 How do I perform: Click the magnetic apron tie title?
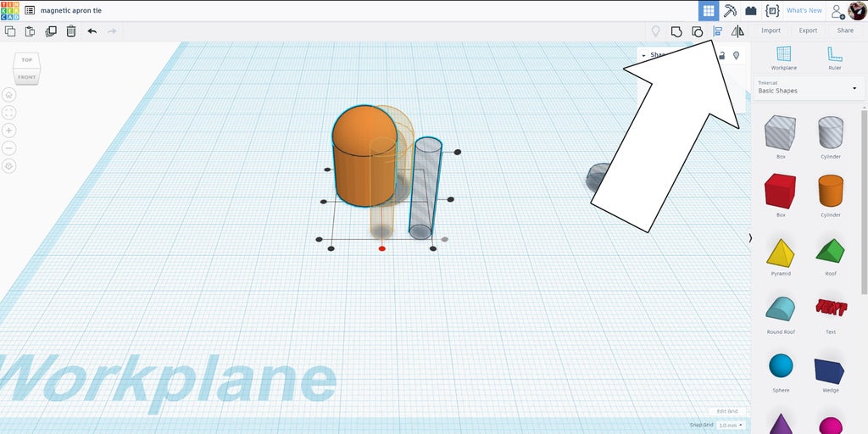71,10
